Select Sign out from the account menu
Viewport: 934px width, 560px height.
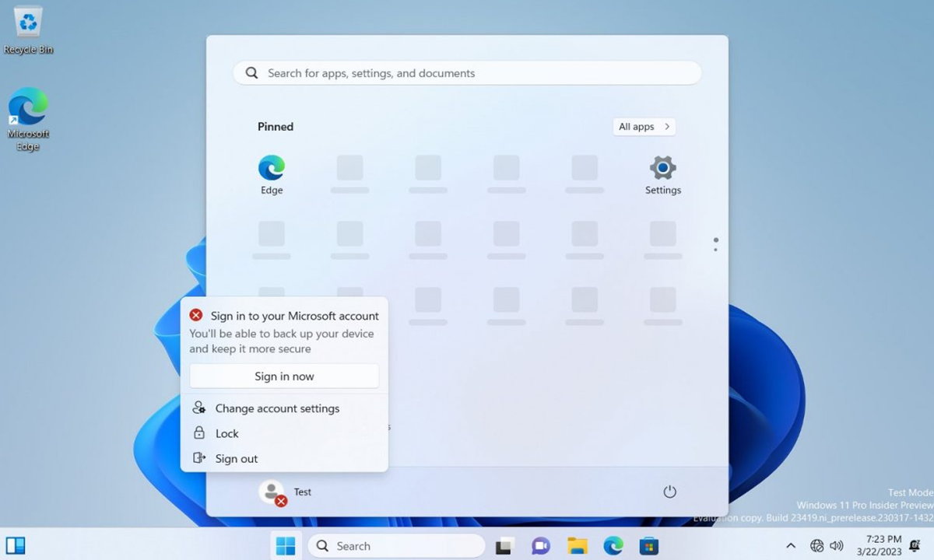[237, 459]
